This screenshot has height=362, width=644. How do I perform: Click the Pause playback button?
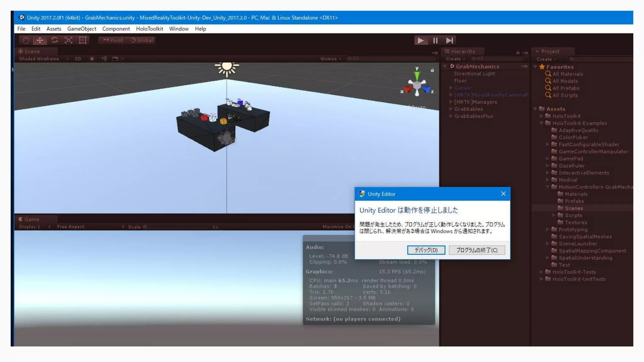(x=435, y=40)
